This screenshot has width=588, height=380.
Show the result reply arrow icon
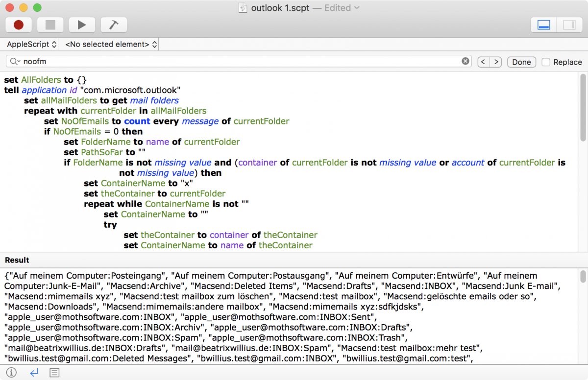tap(34, 373)
